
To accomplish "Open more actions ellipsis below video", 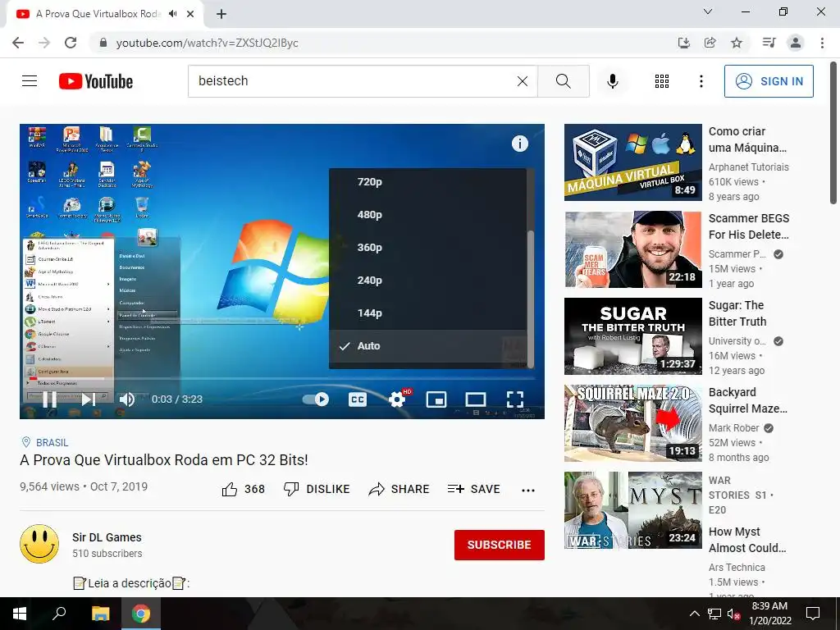I will pos(528,491).
